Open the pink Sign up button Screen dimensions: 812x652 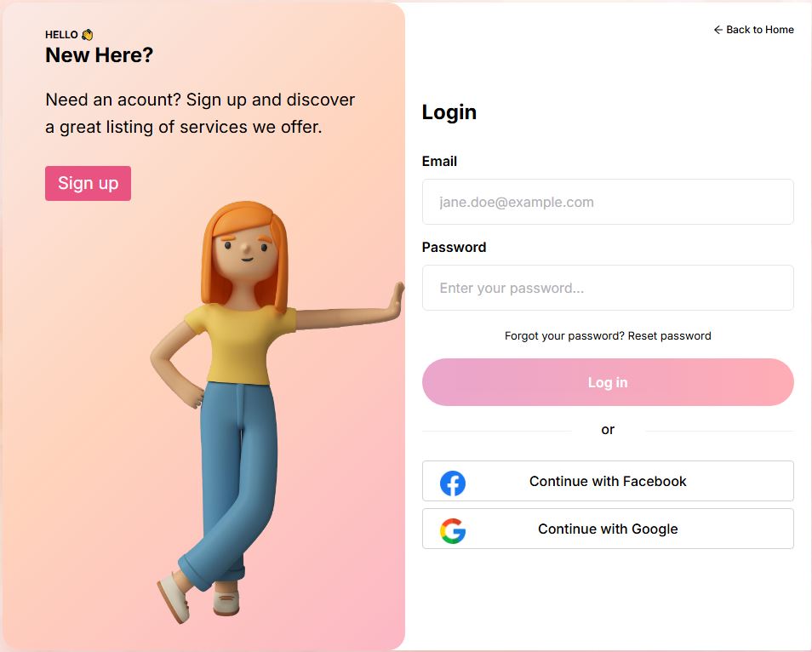pyautogui.click(x=88, y=183)
